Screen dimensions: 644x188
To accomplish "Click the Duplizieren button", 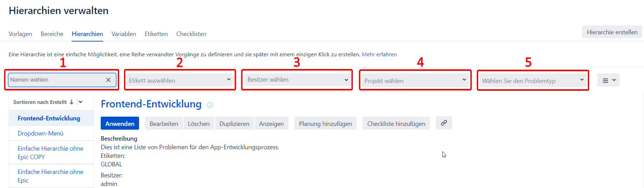I will point(234,124).
